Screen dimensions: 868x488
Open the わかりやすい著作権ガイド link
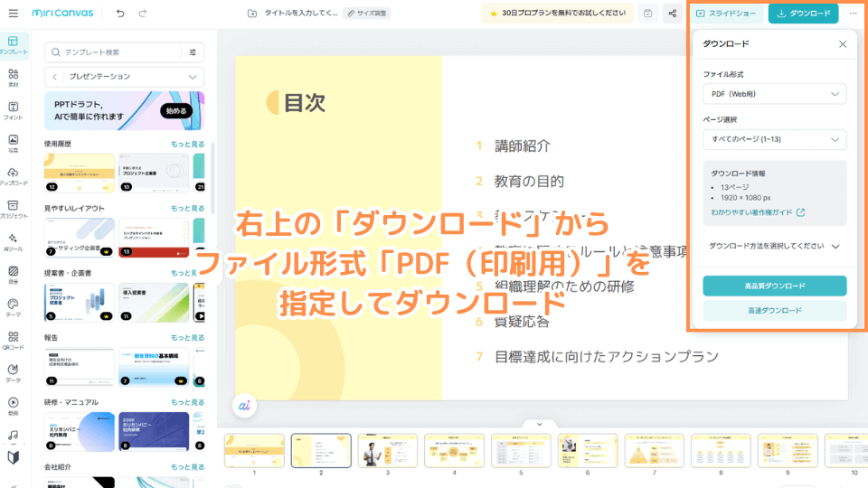[x=758, y=212]
